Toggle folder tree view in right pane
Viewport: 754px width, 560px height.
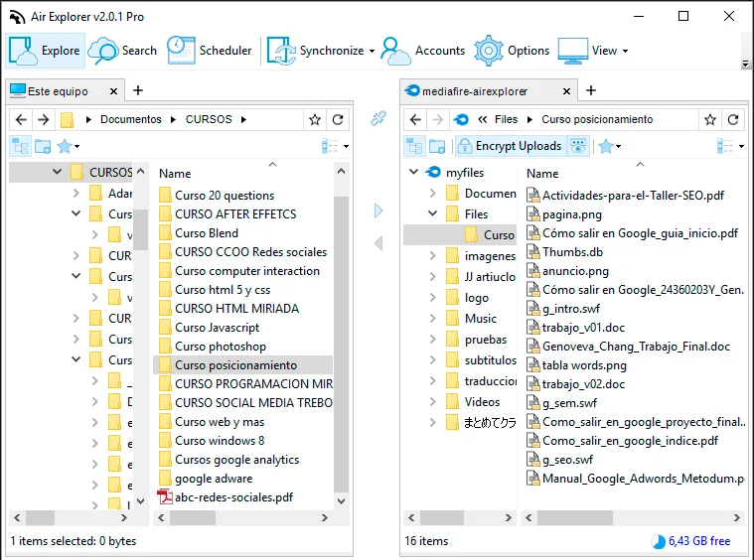[414, 146]
